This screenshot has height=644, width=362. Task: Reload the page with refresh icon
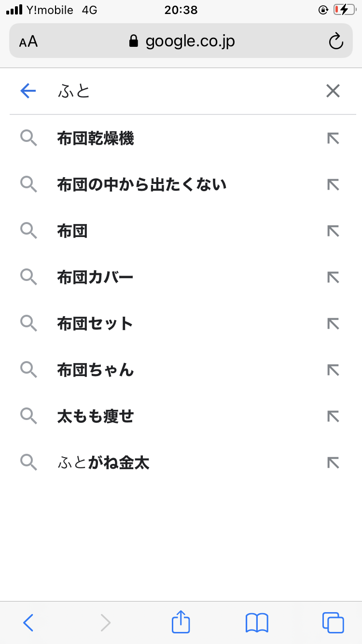[335, 42]
